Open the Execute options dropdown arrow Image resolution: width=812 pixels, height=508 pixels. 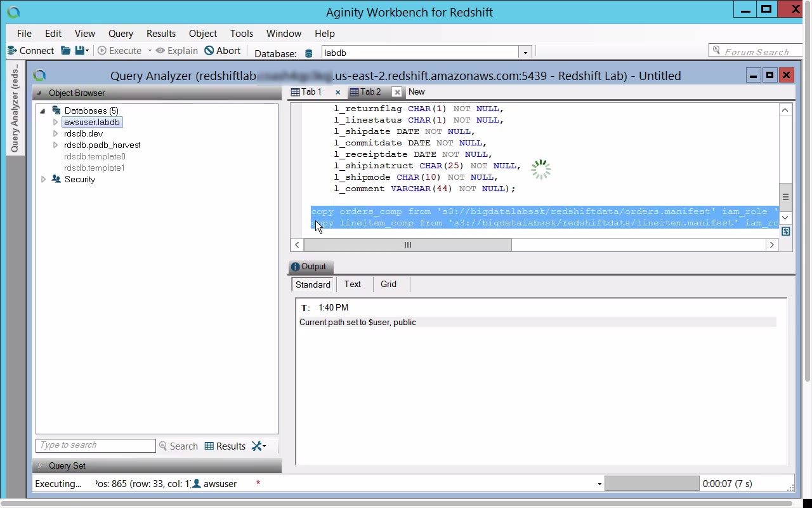(150, 51)
